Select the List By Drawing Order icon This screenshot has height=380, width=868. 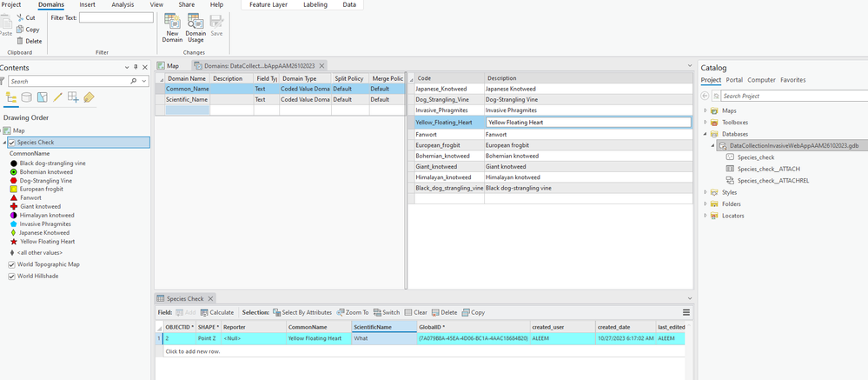point(11,97)
